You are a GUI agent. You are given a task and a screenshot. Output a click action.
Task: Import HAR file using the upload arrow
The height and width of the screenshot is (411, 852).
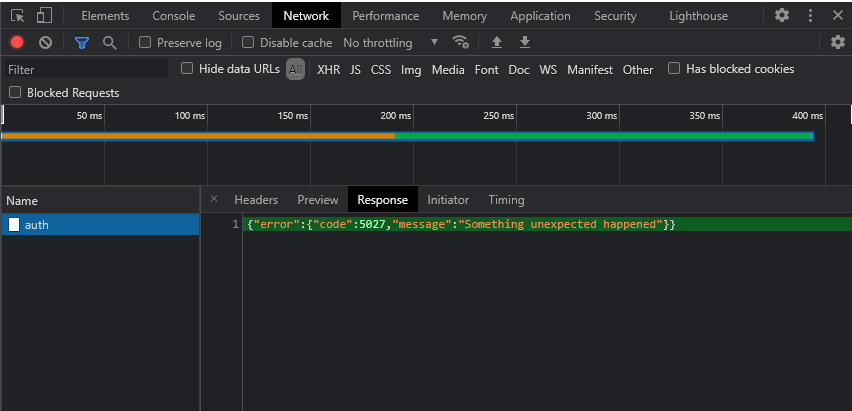[x=497, y=42]
